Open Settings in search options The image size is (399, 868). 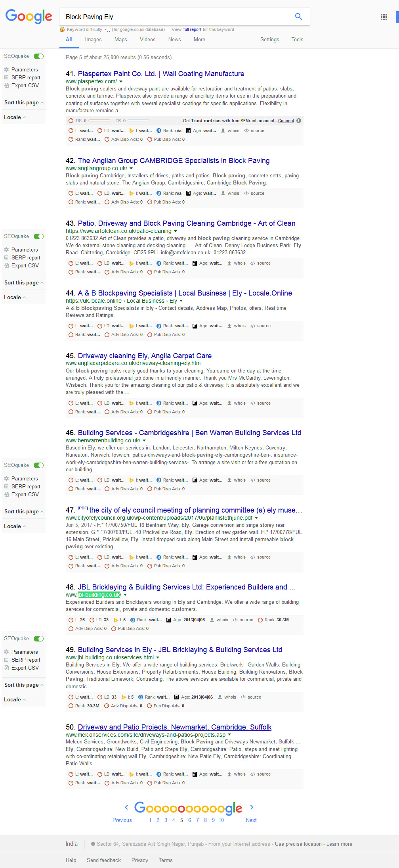(x=269, y=40)
